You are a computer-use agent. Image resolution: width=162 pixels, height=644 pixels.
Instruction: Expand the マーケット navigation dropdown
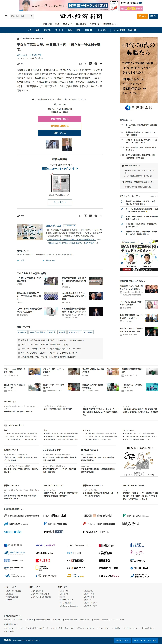point(60,30)
